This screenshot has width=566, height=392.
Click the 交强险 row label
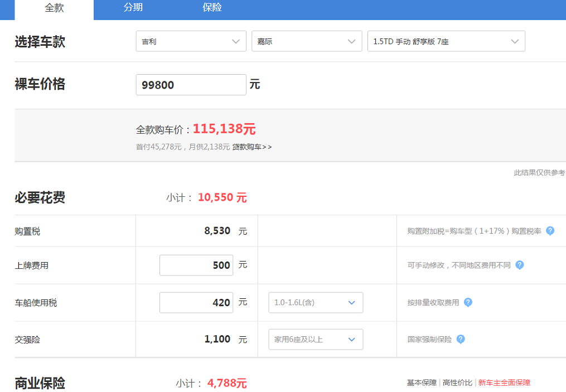(27, 340)
